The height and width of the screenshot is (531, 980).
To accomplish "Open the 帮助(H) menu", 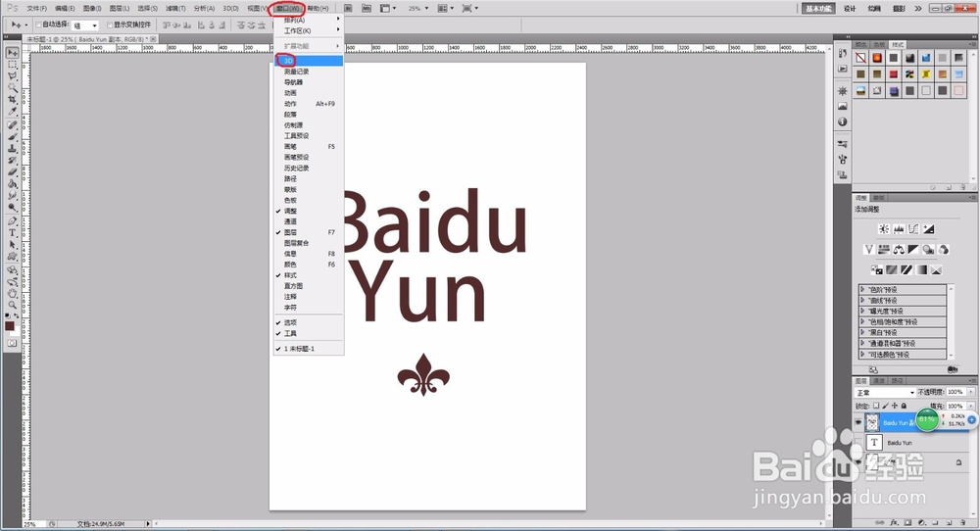I will pos(318,8).
